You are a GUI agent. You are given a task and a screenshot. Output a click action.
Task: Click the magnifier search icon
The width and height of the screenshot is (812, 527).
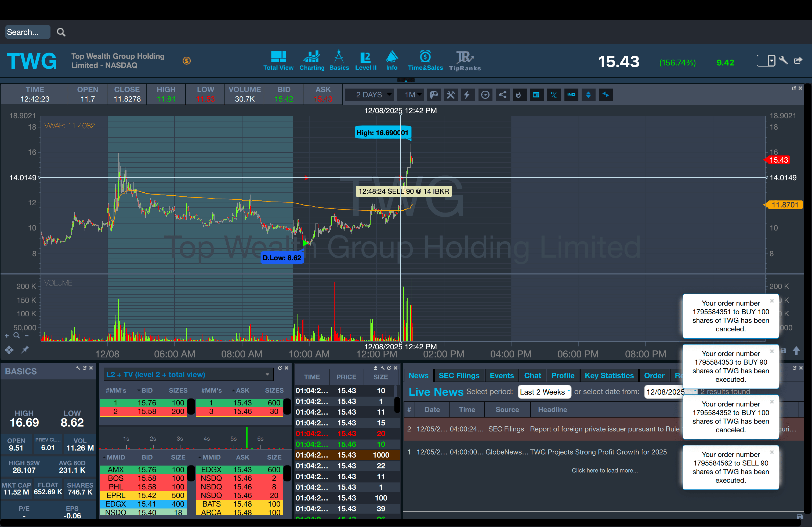coord(61,32)
